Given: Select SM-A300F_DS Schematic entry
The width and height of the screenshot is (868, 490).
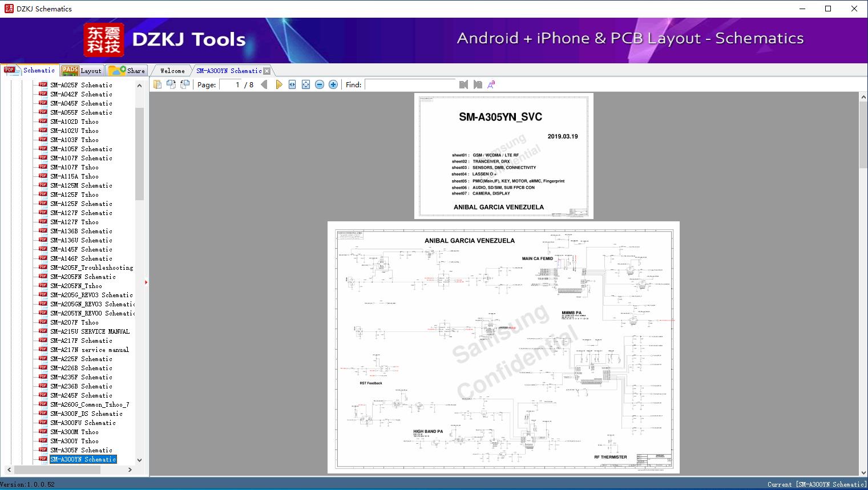Looking at the screenshot, I should point(86,414).
